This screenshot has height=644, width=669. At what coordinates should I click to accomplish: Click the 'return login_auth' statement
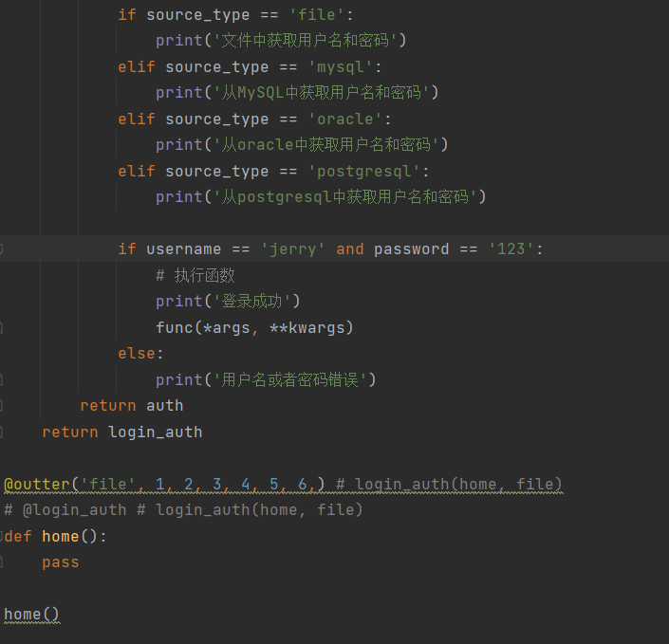[122, 432]
